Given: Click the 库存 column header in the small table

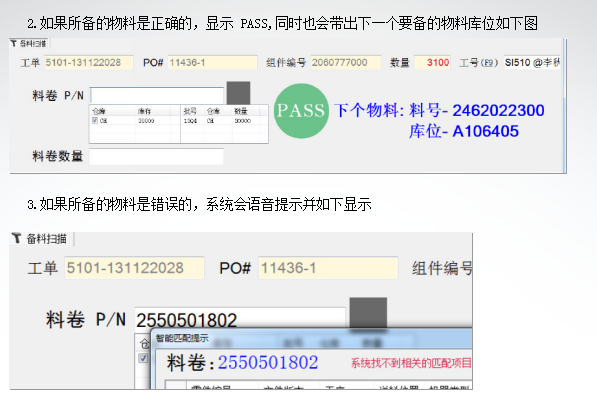Looking at the screenshot, I should click(x=145, y=111).
